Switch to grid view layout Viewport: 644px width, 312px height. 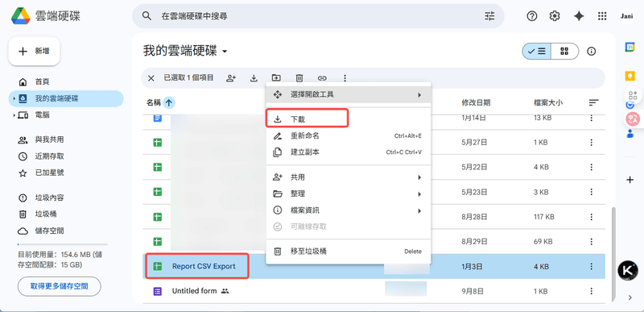point(564,52)
